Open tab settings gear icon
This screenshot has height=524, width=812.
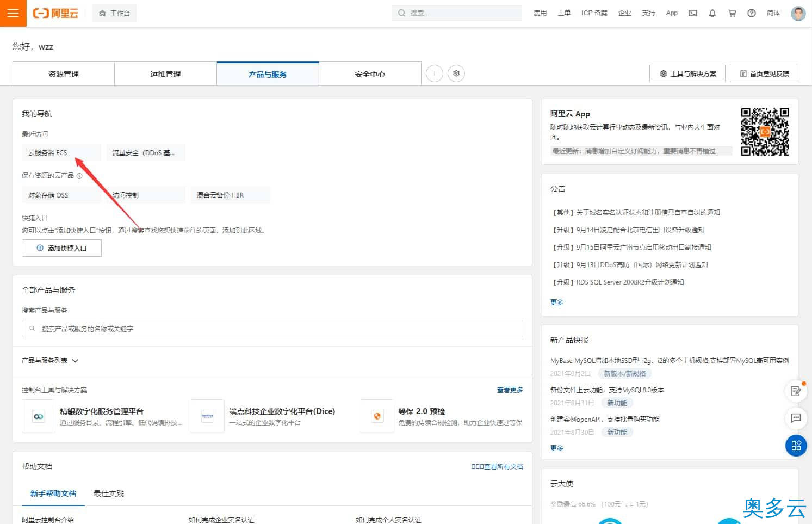click(x=456, y=73)
